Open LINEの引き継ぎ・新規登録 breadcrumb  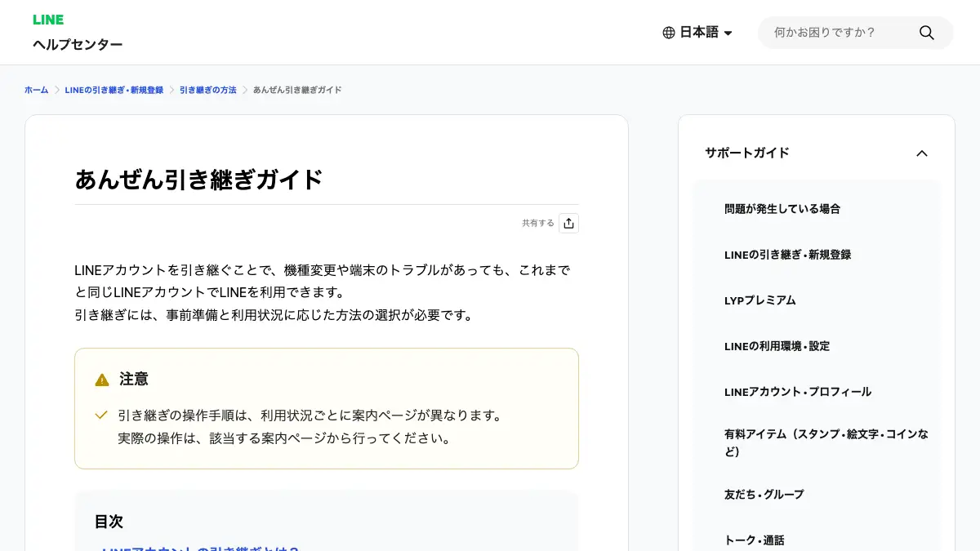click(114, 90)
